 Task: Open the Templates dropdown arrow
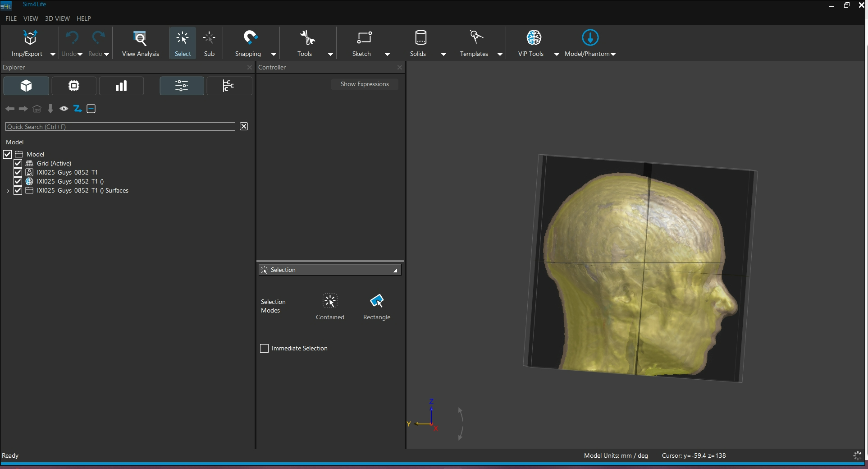pos(500,54)
